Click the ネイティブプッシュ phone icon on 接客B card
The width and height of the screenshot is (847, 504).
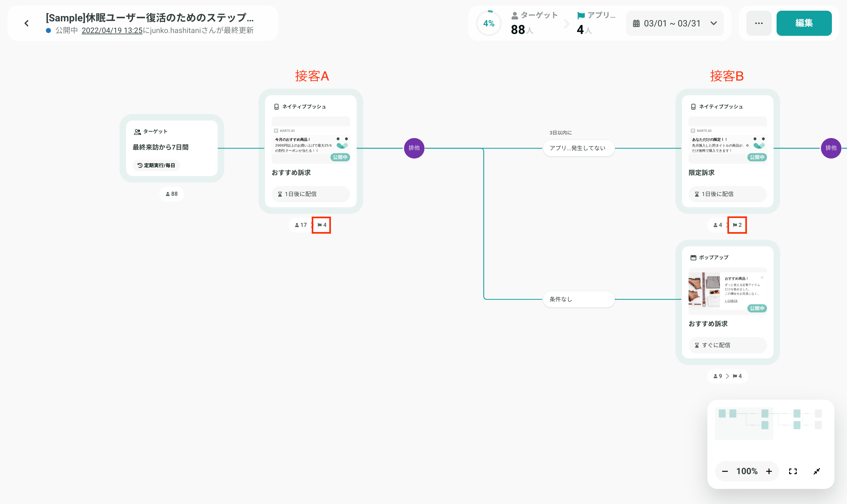tap(694, 107)
